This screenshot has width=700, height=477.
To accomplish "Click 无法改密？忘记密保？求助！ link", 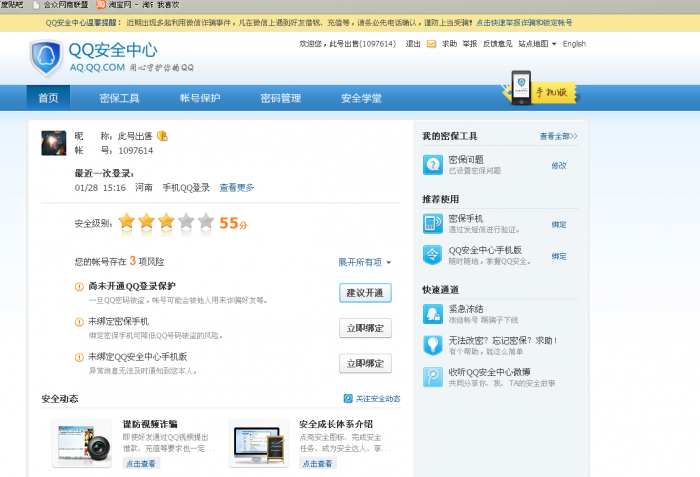I will [503, 340].
